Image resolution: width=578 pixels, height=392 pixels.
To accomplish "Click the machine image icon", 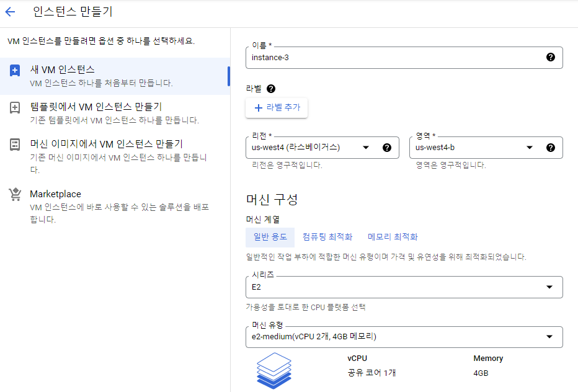I will tap(15, 145).
